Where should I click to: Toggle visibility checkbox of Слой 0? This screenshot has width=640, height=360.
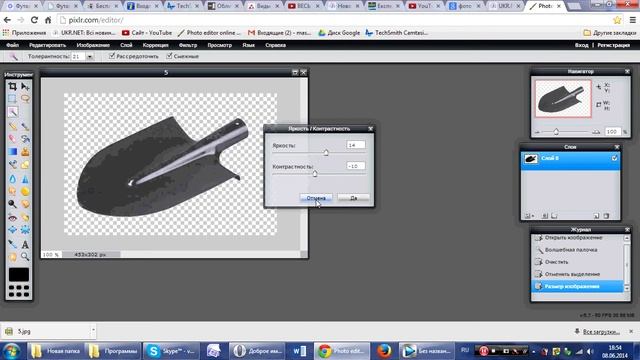point(614,158)
